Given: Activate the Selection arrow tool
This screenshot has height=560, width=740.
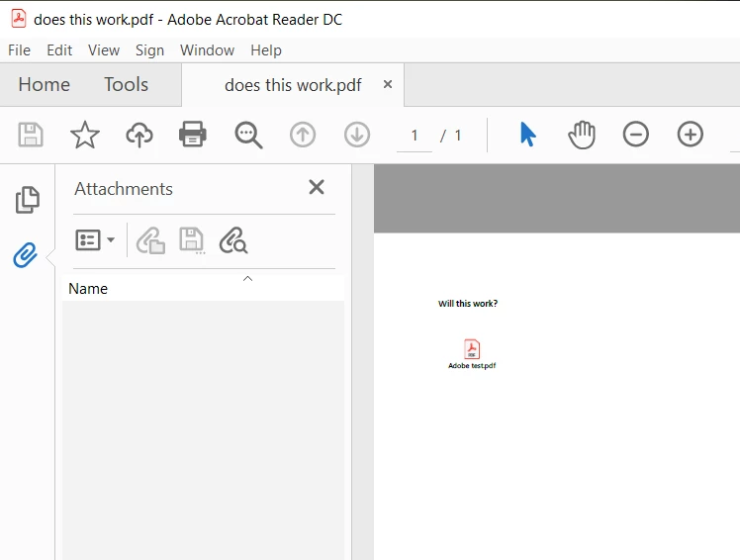Looking at the screenshot, I should point(527,135).
